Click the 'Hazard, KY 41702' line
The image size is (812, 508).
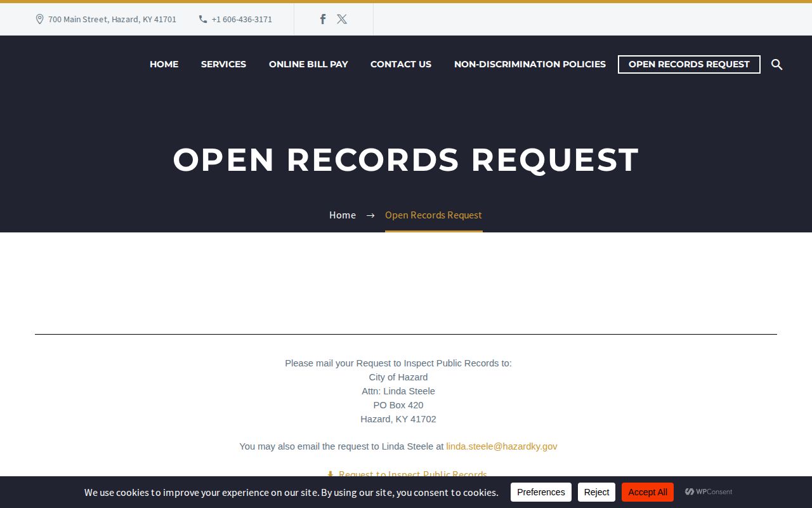(398, 419)
